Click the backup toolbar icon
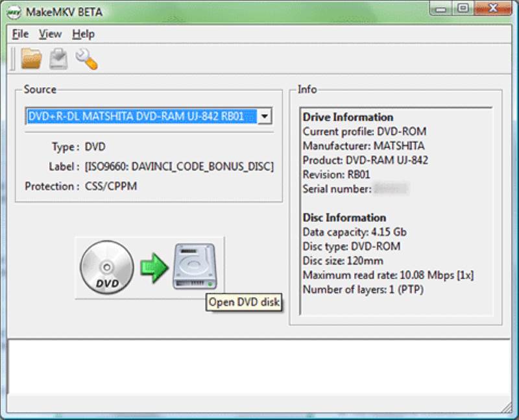Image resolution: width=519 pixels, height=420 pixels. coord(57,58)
